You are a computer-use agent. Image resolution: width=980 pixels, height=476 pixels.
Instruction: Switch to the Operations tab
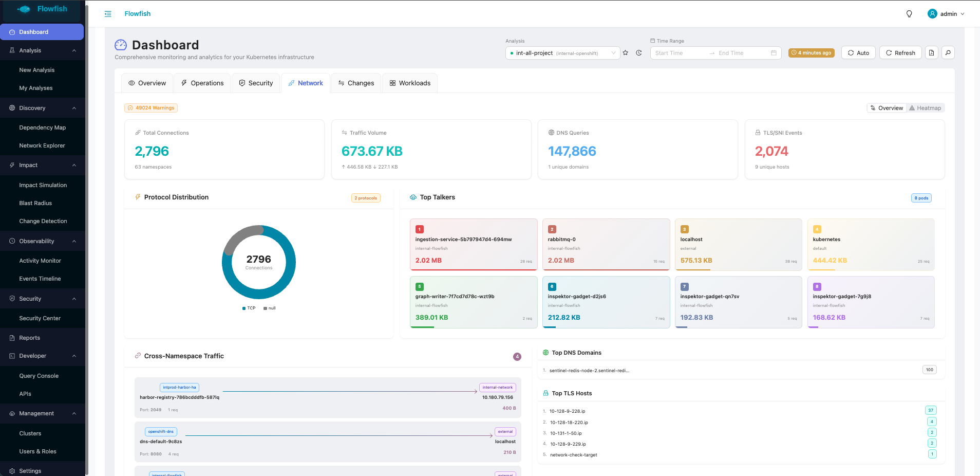(202, 83)
